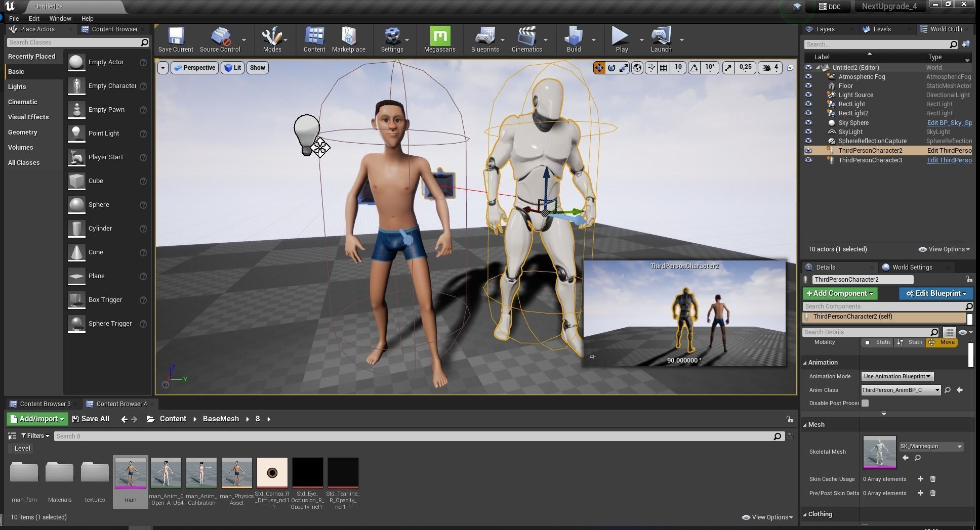Toggle visibility of Sky Sphere
Screen dimensions: 980x530
pyautogui.click(x=808, y=123)
